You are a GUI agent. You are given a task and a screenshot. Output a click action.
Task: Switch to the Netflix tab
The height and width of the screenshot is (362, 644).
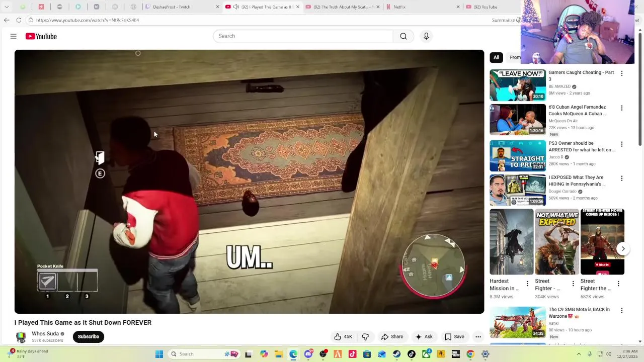click(x=423, y=7)
